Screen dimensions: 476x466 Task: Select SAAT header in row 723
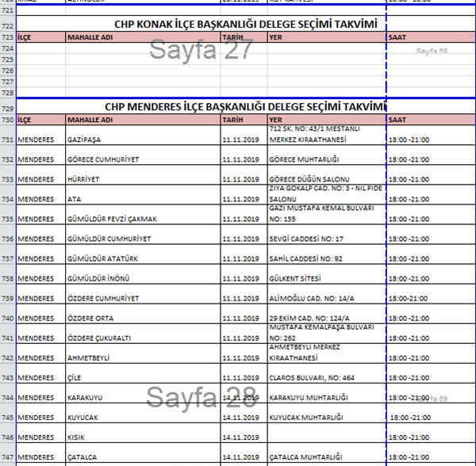coord(431,37)
